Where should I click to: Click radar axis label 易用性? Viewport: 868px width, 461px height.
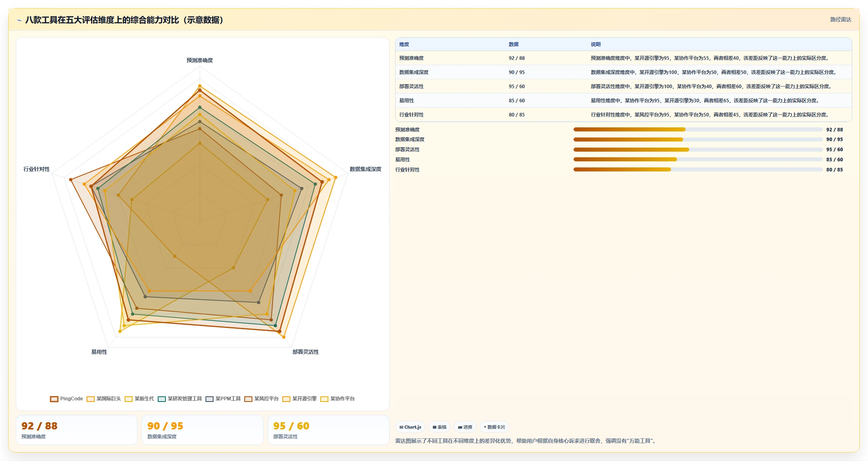click(99, 352)
